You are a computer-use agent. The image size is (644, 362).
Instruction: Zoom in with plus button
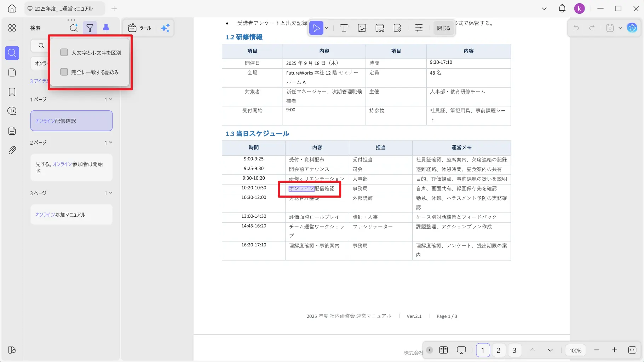[614, 350]
